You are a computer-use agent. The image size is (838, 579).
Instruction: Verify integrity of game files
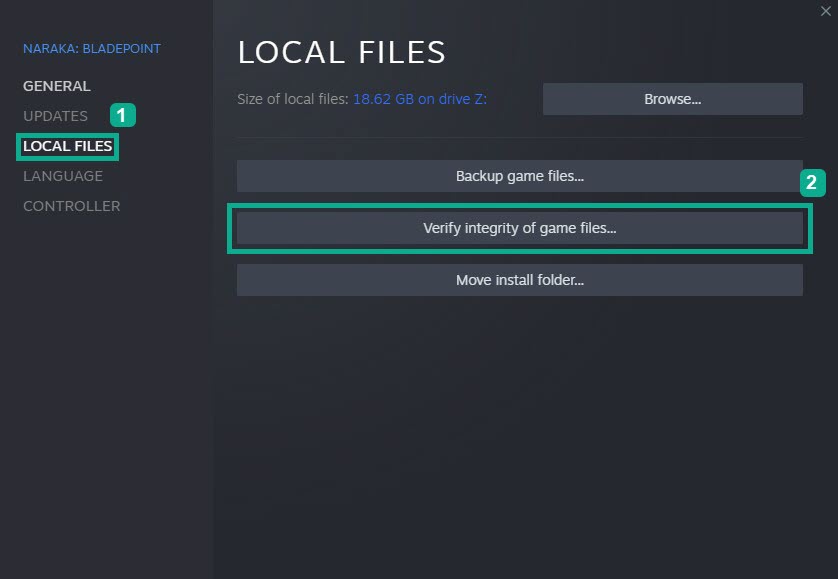click(x=520, y=228)
